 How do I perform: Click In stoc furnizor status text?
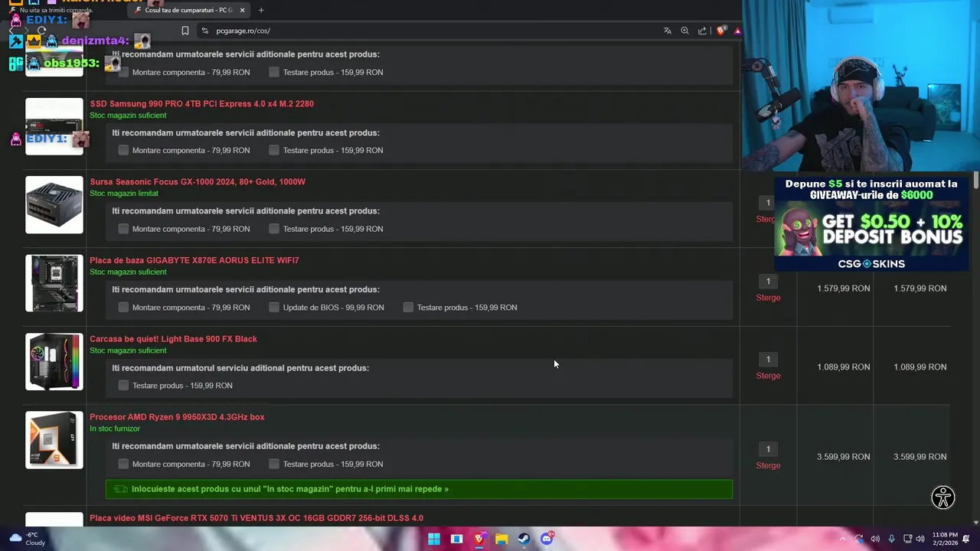coord(115,429)
